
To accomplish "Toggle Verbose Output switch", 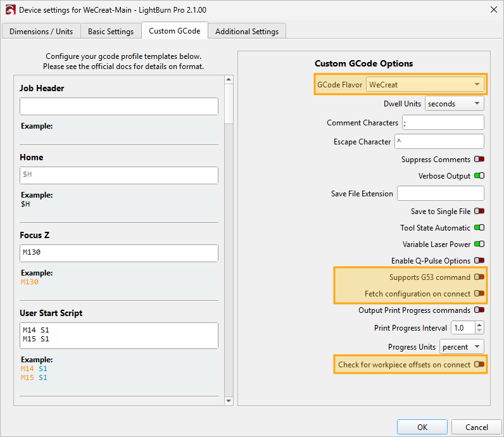I will pos(479,175).
